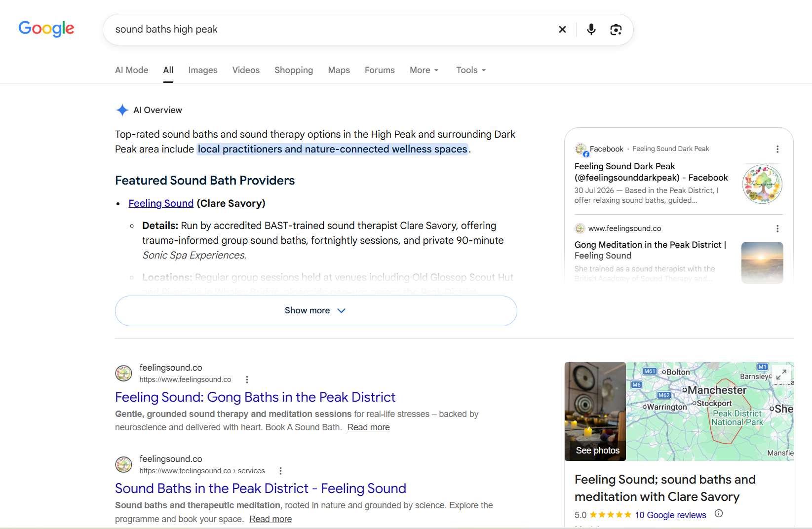Click the Feeling Sound business title in knowledge panel
This screenshot has height=529, width=812.
pos(665,488)
